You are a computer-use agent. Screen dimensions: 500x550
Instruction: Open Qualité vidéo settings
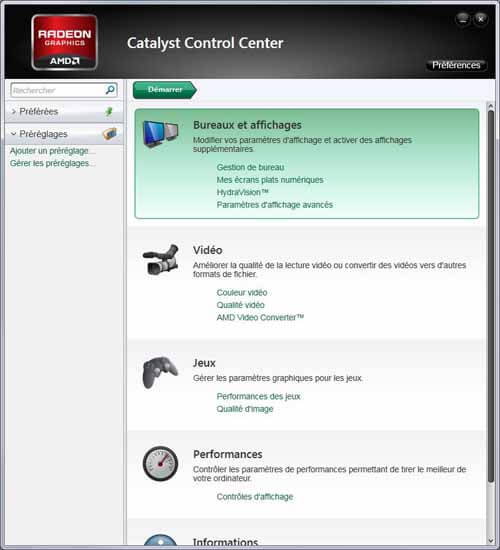tap(240, 305)
